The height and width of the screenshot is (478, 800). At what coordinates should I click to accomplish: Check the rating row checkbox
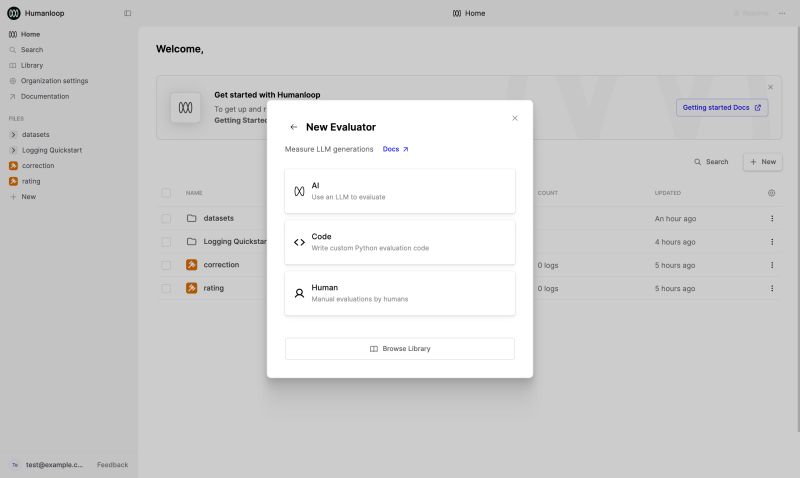point(166,288)
